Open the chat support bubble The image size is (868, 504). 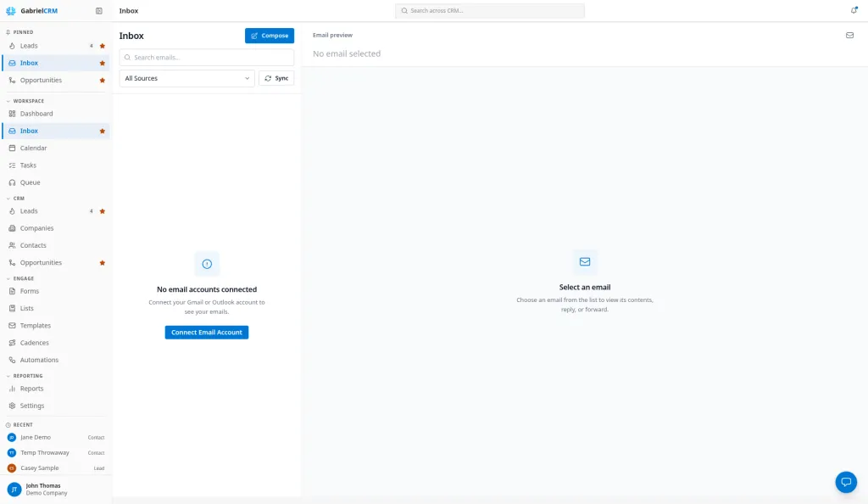pyautogui.click(x=846, y=482)
